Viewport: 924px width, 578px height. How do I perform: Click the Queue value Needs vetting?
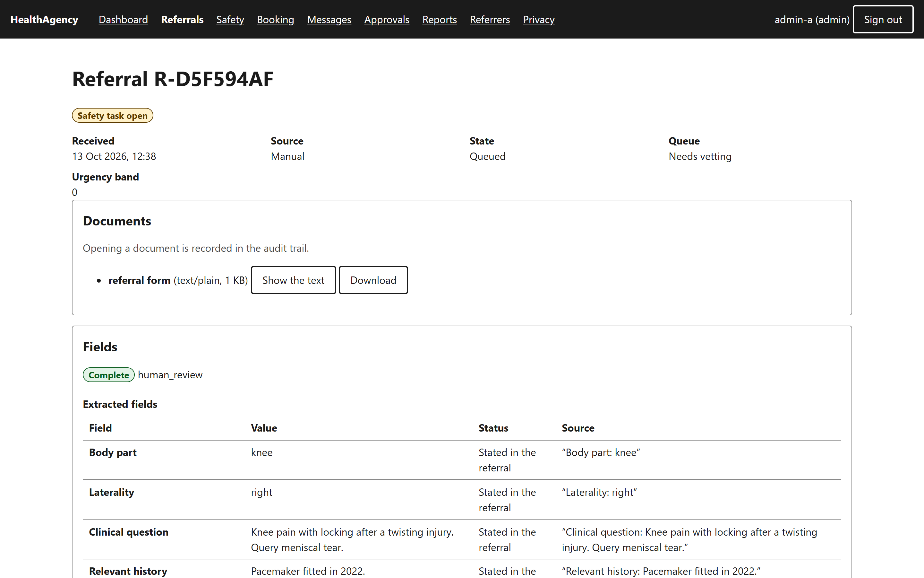700,156
